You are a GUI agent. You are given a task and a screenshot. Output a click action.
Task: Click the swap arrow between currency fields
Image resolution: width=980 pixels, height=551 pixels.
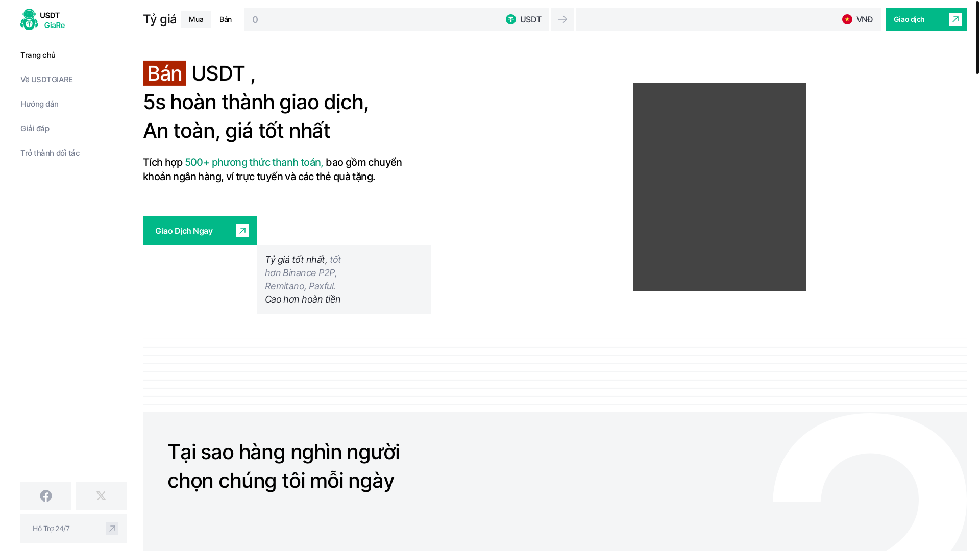pos(562,19)
